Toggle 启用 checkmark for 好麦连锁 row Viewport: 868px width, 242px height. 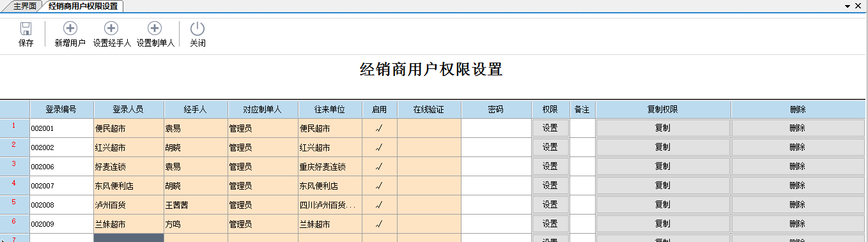click(380, 167)
